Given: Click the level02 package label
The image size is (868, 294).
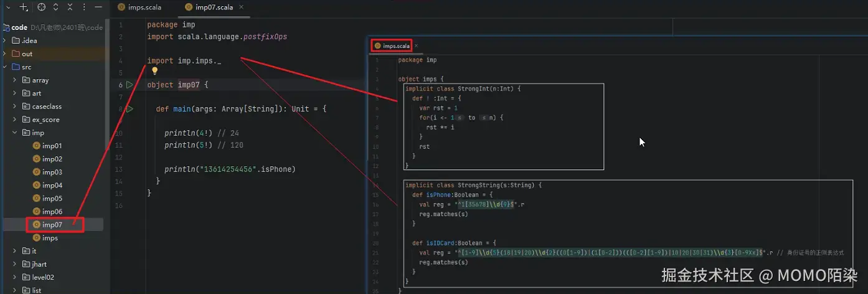Looking at the screenshot, I should (x=43, y=277).
